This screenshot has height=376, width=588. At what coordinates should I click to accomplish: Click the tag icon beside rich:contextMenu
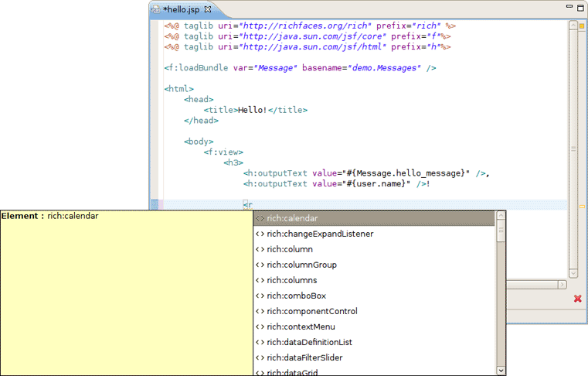pos(260,327)
